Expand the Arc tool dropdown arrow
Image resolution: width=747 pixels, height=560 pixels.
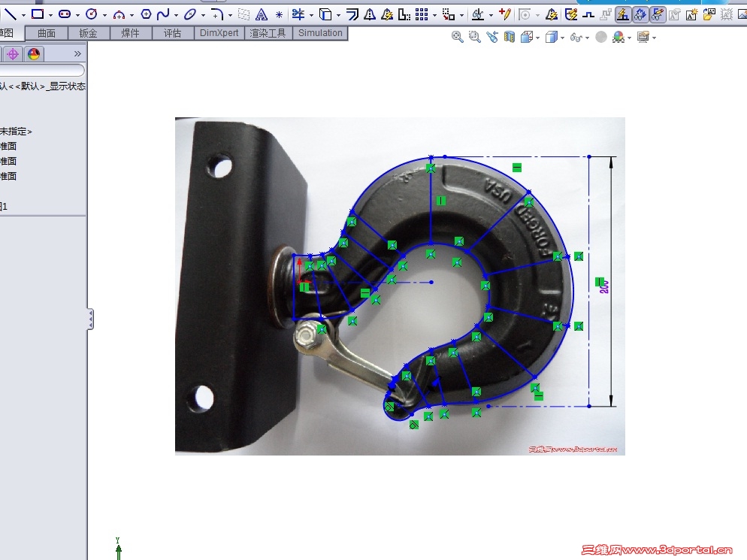132,15
